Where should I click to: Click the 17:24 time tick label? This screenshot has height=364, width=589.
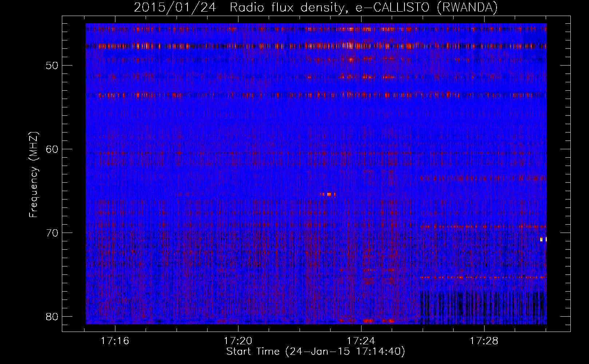pos(361,341)
